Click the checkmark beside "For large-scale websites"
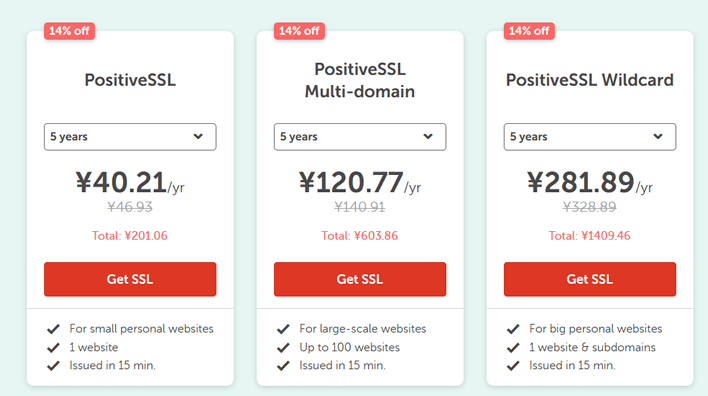The width and height of the screenshot is (708, 396). (283, 329)
